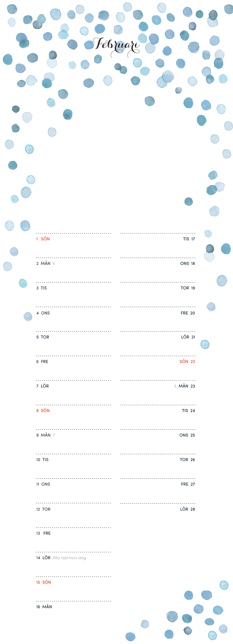Click week number 9 beside MÅN 23
This screenshot has height=644, width=233.
[175, 386]
